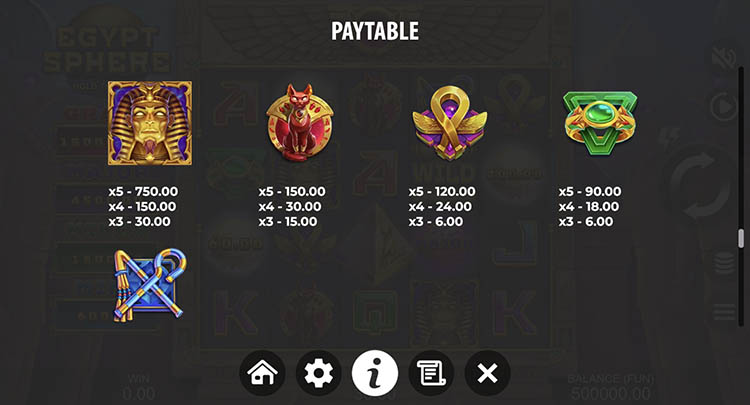Click the green emerald ring symbol
Screen dimensions: 750x405
(600, 123)
